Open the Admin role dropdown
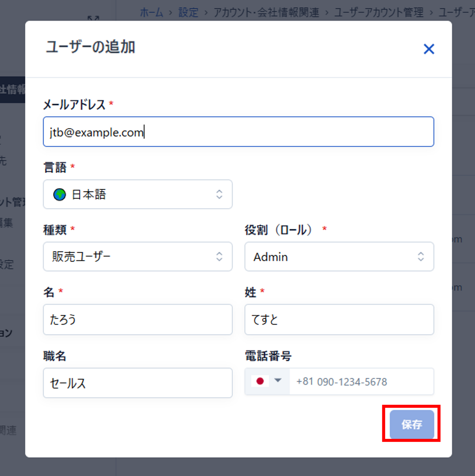The width and height of the screenshot is (475, 476). [339, 257]
